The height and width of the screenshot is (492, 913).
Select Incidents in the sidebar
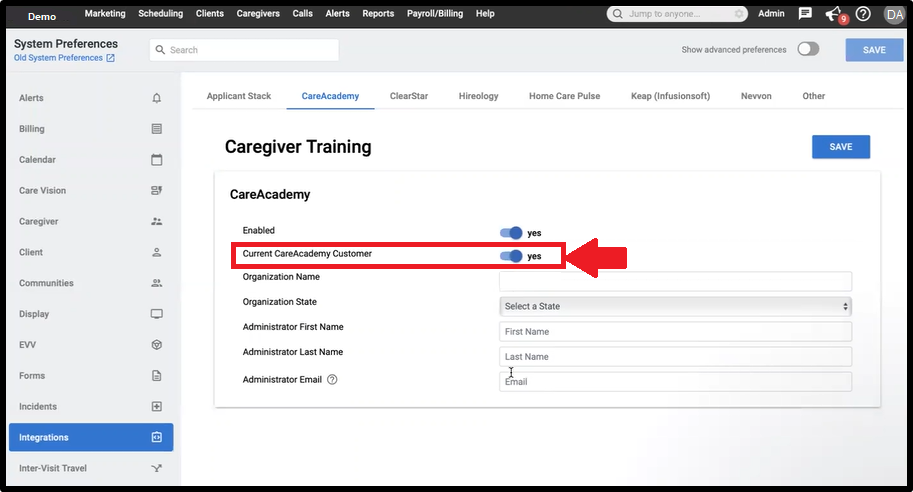[91, 406]
